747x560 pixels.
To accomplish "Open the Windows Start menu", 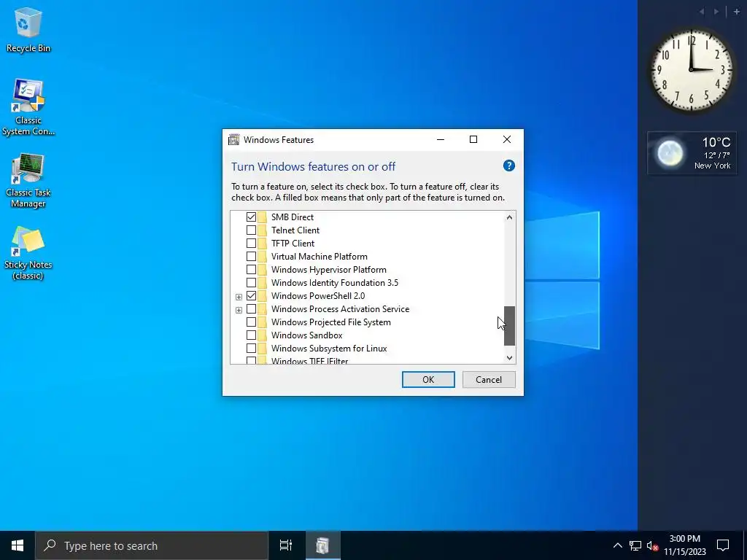I will [18, 545].
